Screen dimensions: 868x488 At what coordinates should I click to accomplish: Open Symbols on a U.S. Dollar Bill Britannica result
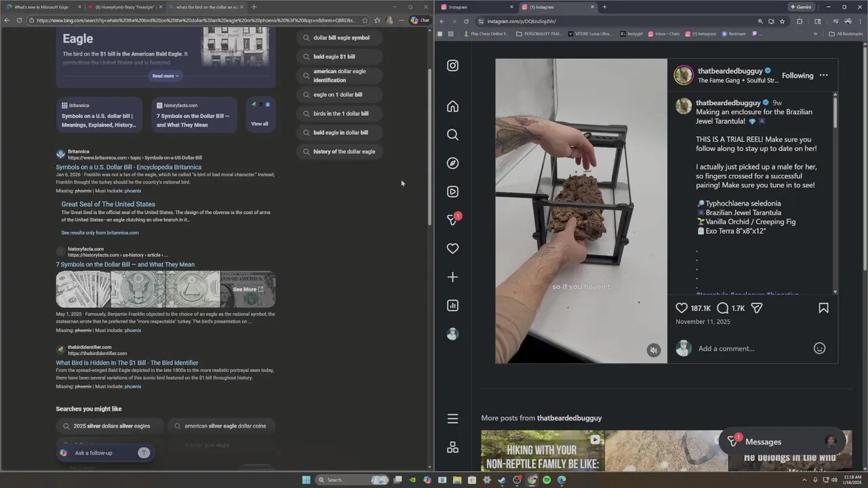tap(129, 167)
